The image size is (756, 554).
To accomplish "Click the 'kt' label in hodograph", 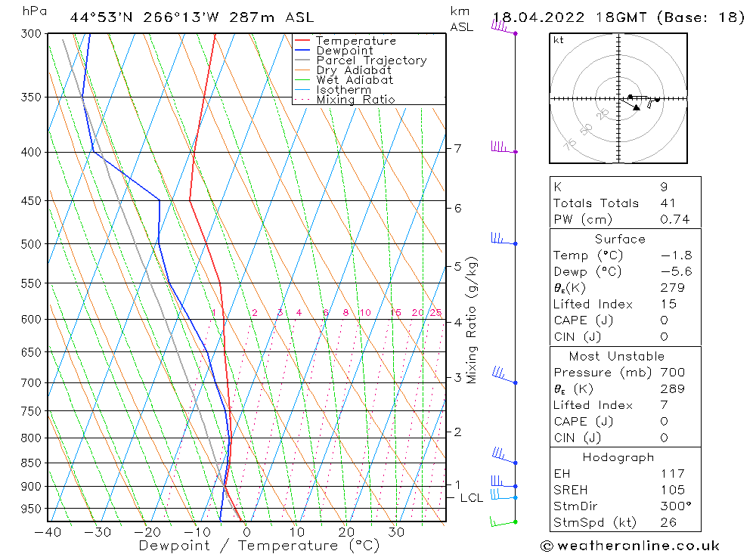I will point(559,40).
